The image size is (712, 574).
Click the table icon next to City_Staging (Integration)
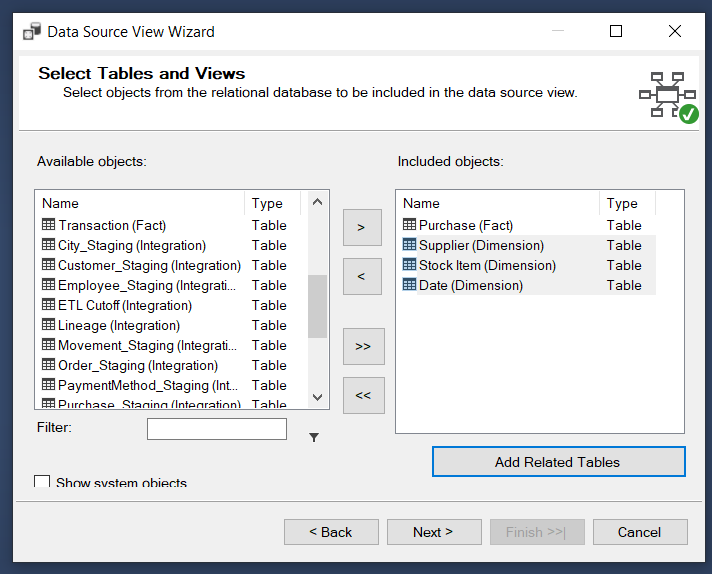pyautogui.click(x=48, y=245)
